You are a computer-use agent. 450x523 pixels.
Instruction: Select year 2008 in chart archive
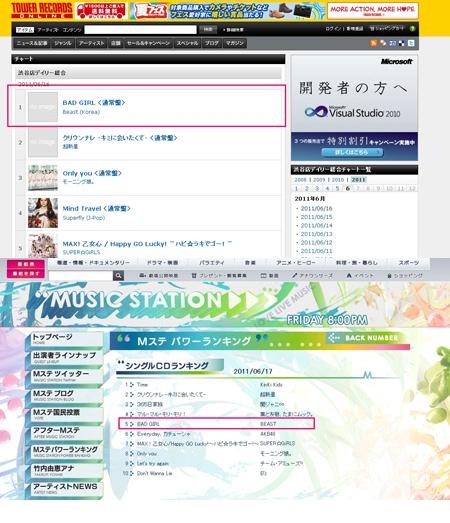(300, 179)
